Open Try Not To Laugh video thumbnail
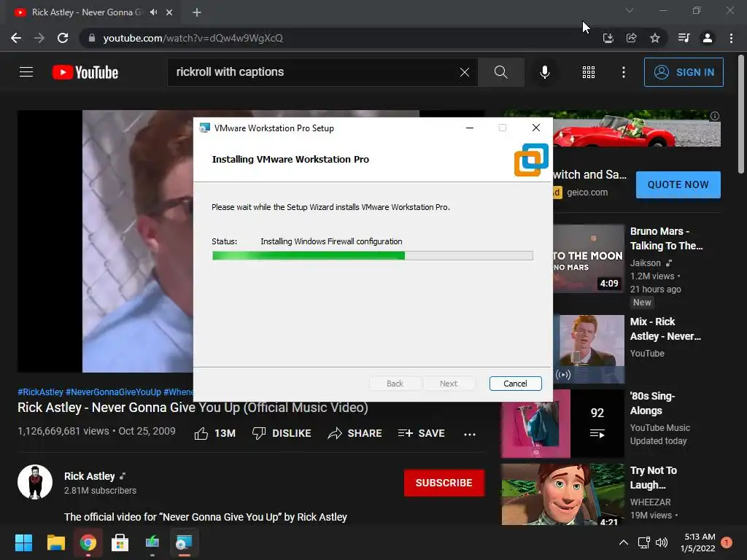 tap(562, 494)
